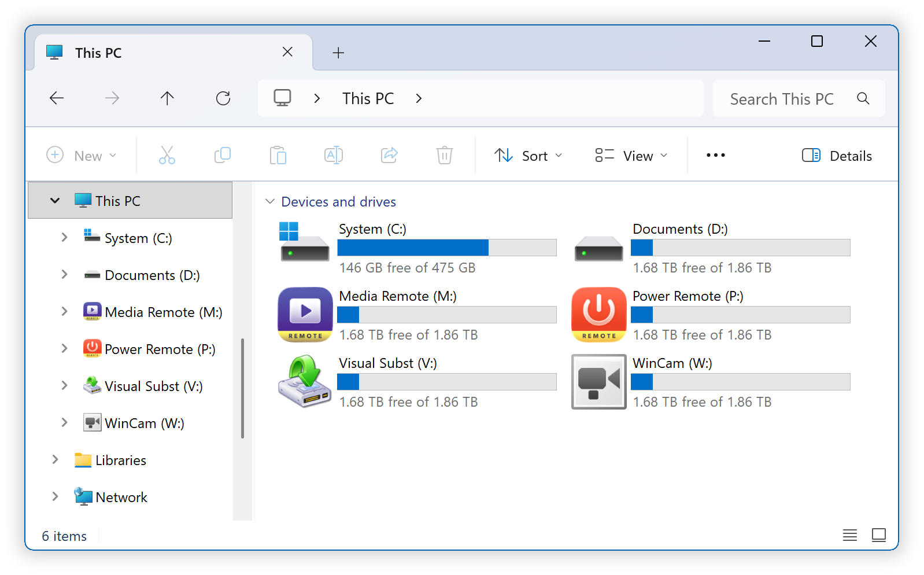Click the Rename icon in toolbar
The width and height of the screenshot is (924, 575).
pos(334,156)
